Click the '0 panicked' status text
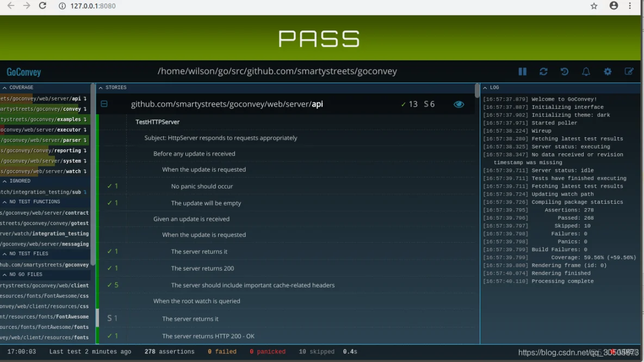This screenshot has height=362, width=644. (x=268, y=352)
